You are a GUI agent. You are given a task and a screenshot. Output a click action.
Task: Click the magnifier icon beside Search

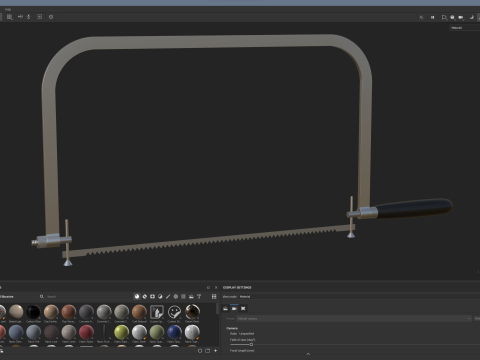(x=42, y=296)
